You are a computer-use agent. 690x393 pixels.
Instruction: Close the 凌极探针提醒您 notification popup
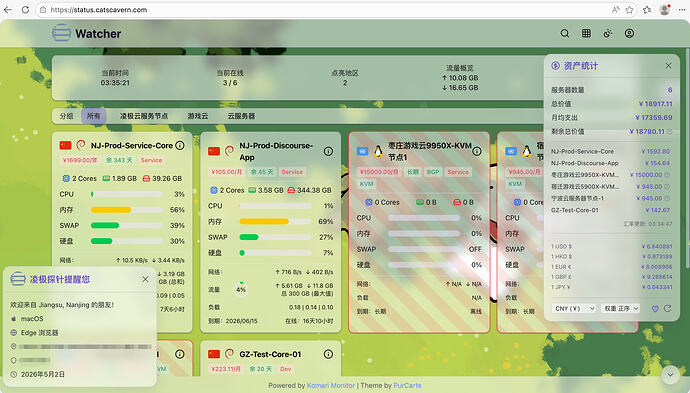[145, 279]
